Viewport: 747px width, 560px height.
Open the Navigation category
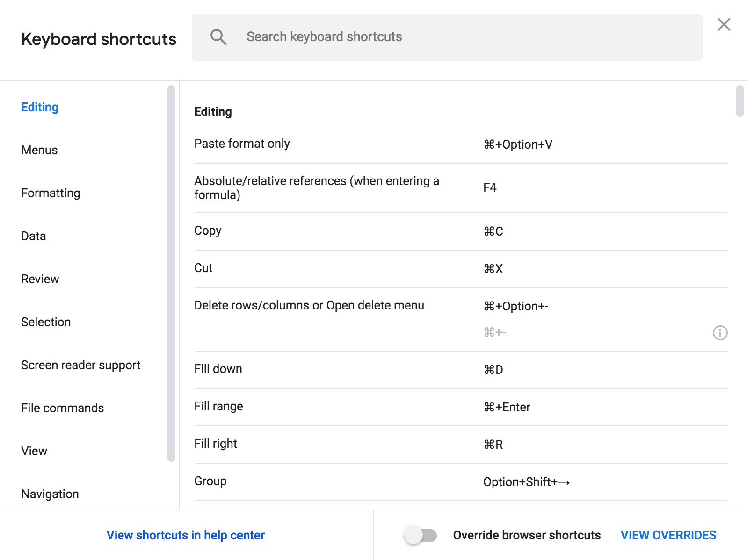(50, 494)
